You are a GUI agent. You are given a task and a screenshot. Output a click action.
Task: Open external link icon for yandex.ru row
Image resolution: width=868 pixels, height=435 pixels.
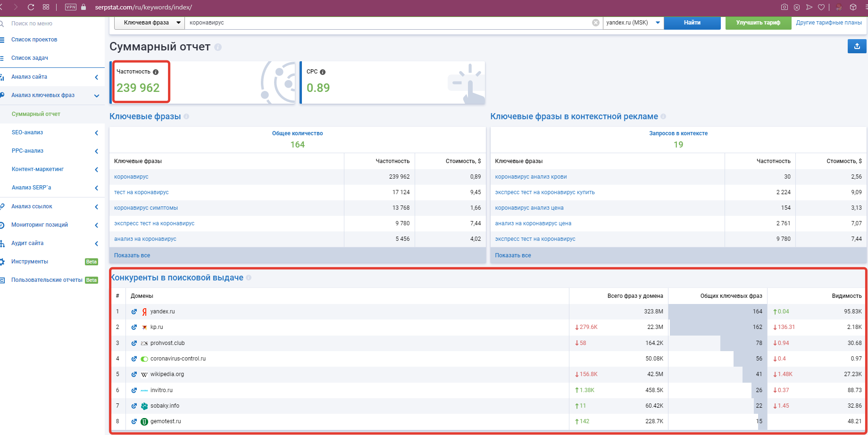[x=134, y=312]
